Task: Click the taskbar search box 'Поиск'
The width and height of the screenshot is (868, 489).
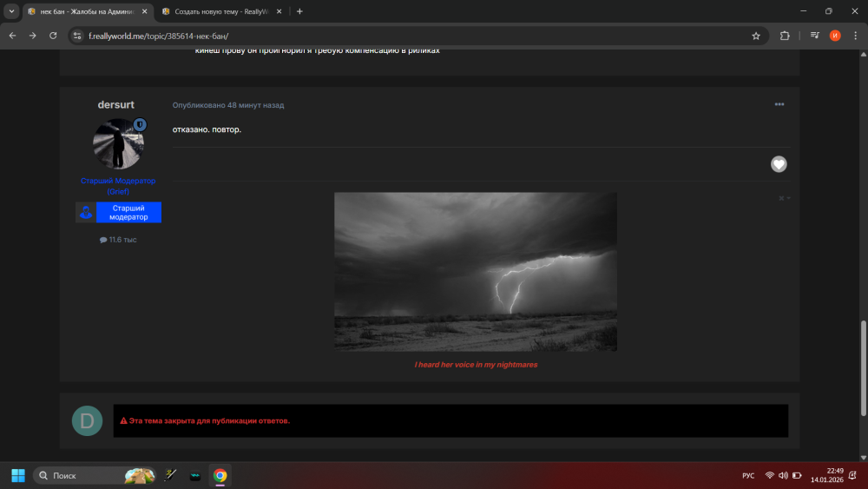Action: tap(95, 476)
